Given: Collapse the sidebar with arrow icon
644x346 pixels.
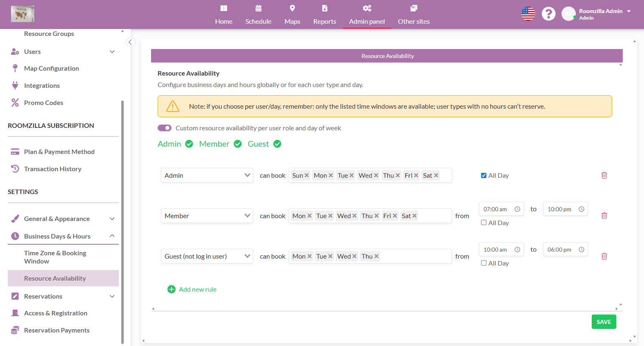Looking at the screenshot, I should (130, 42).
